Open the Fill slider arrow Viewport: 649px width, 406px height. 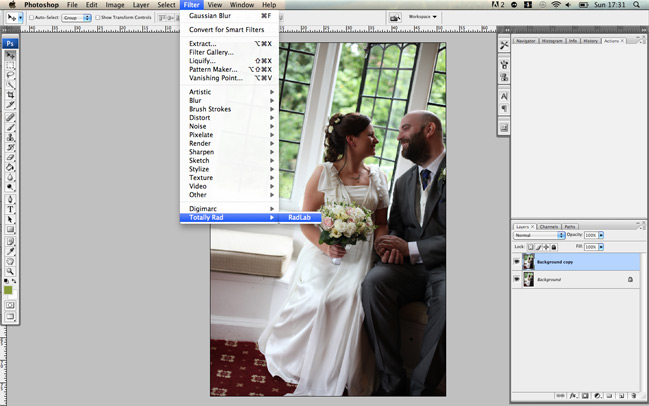coord(601,247)
